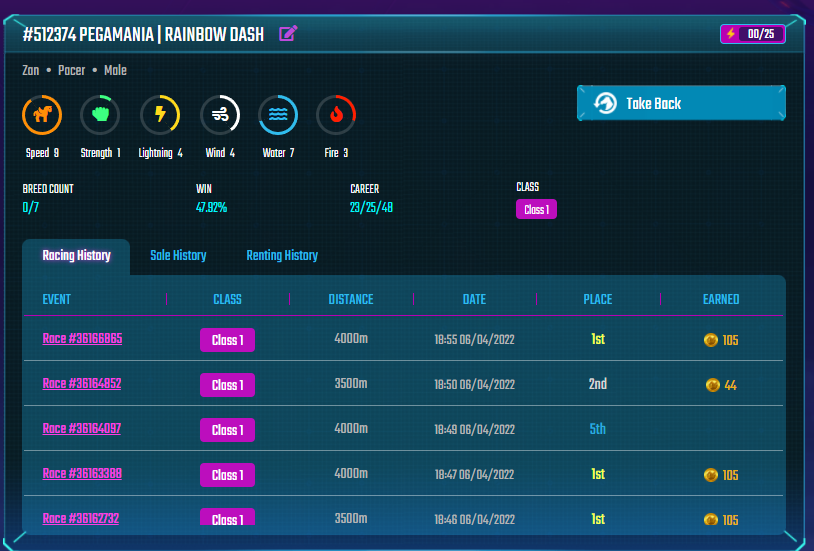The image size is (814, 551).
Task: Click earned amount 44
Action: click(x=730, y=385)
